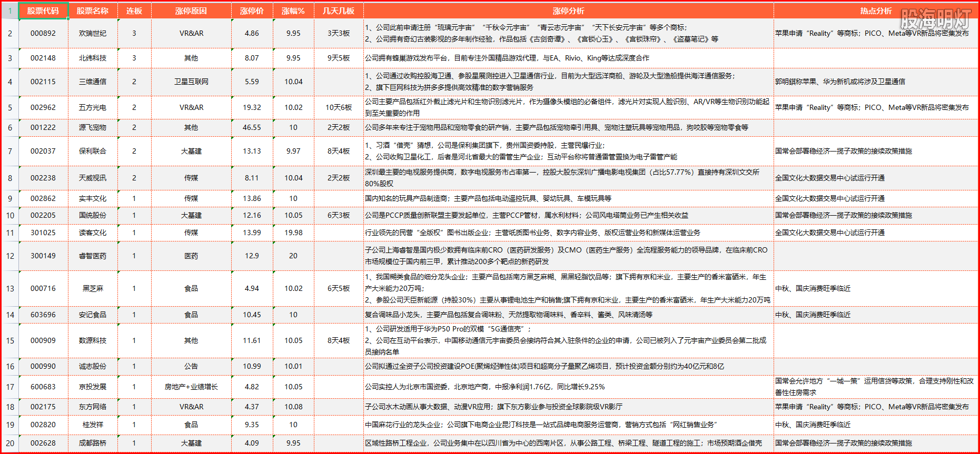Click the 源飞宠物 name cell
980x454 pixels.
pyautogui.click(x=93, y=127)
